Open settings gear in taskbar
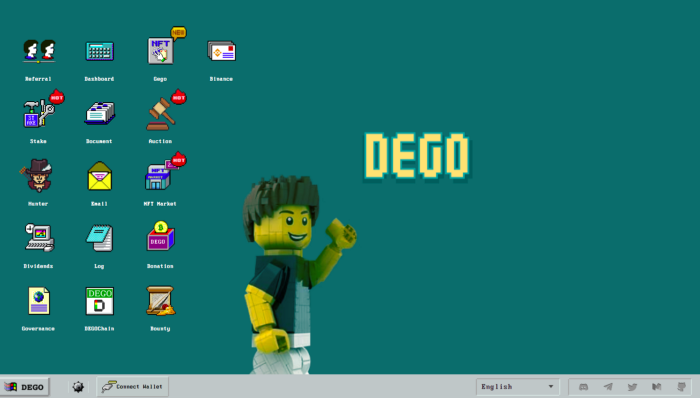Screen dimensions: 700x398 click(x=78, y=387)
